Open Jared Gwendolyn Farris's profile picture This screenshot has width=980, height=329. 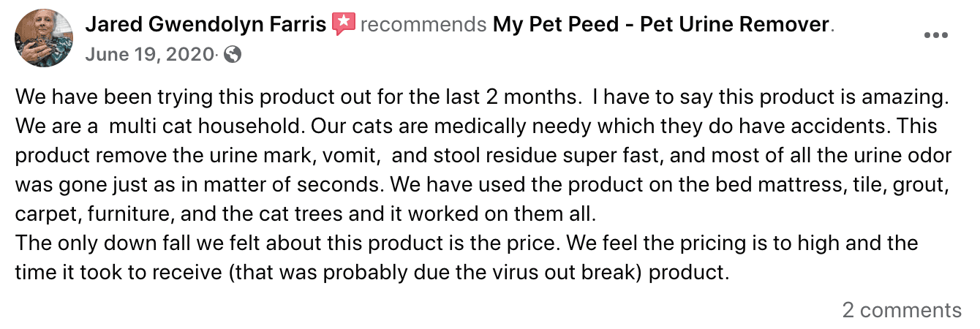(44, 39)
